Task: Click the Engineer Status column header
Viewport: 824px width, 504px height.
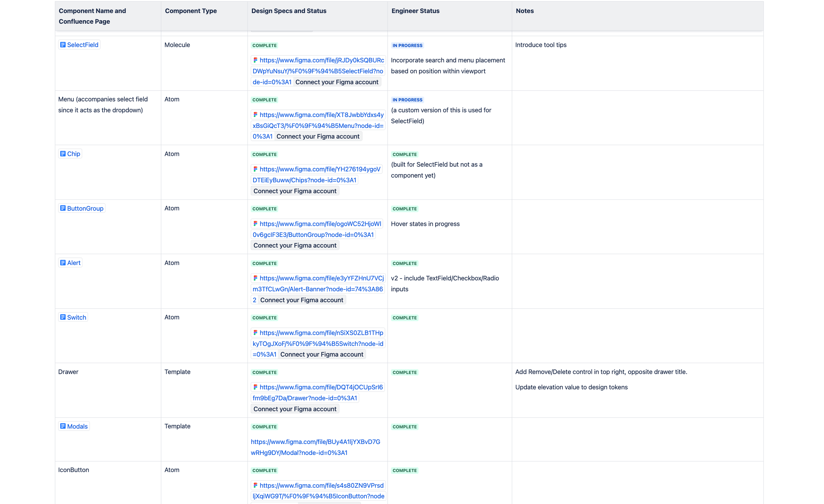Action: coord(415,11)
